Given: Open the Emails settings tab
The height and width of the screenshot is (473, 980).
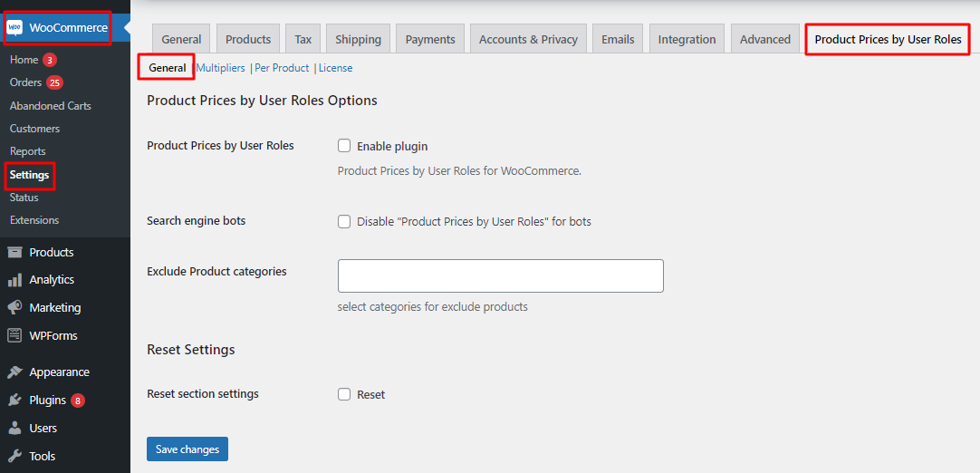Looking at the screenshot, I should 618,39.
